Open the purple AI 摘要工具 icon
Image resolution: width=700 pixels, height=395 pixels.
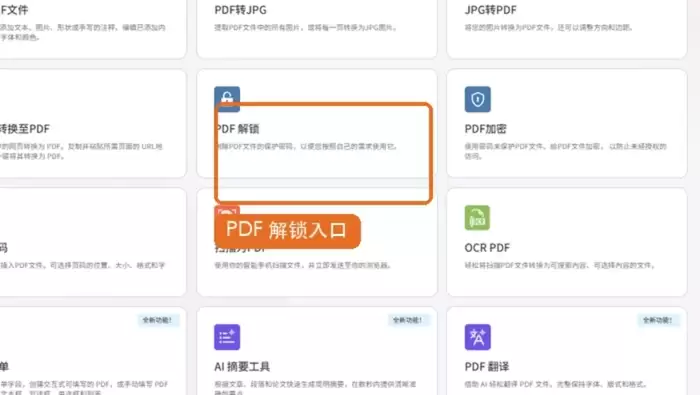pos(227,337)
